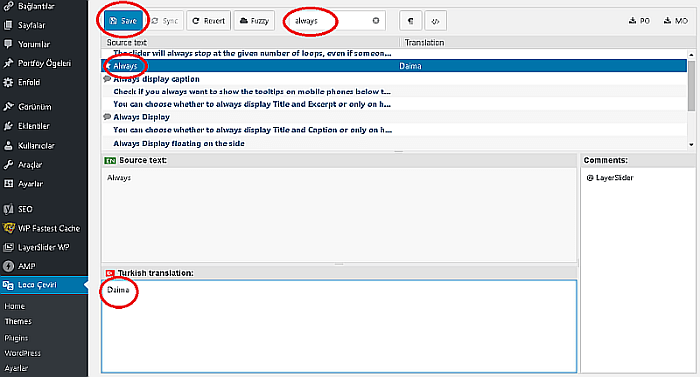Open LayerSlider WP in the sidebar

click(x=44, y=247)
